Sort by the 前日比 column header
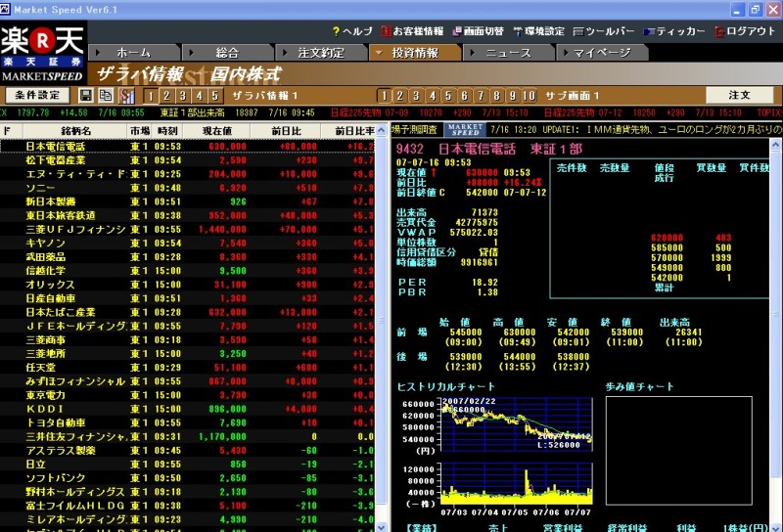Viewport: 783px width, 532px height. (286, 131)
